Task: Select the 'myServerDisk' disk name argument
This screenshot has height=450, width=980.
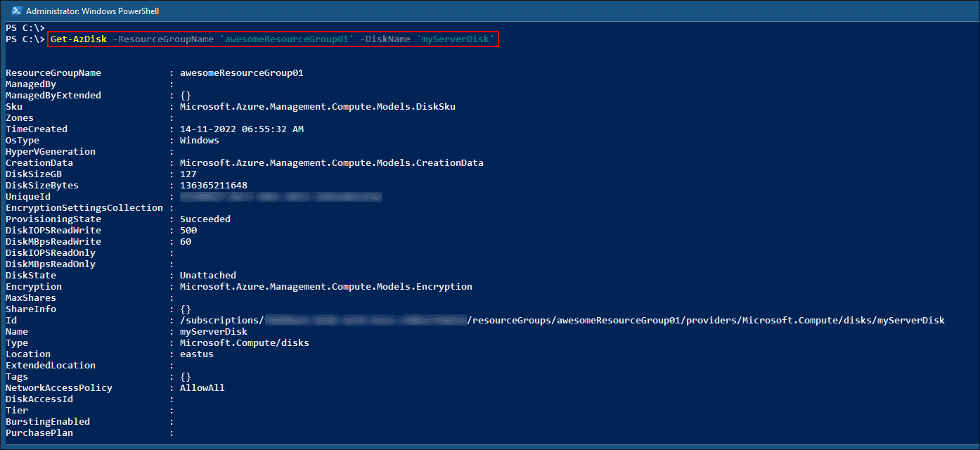Action: pyautogui.click(x=458, y=39)
